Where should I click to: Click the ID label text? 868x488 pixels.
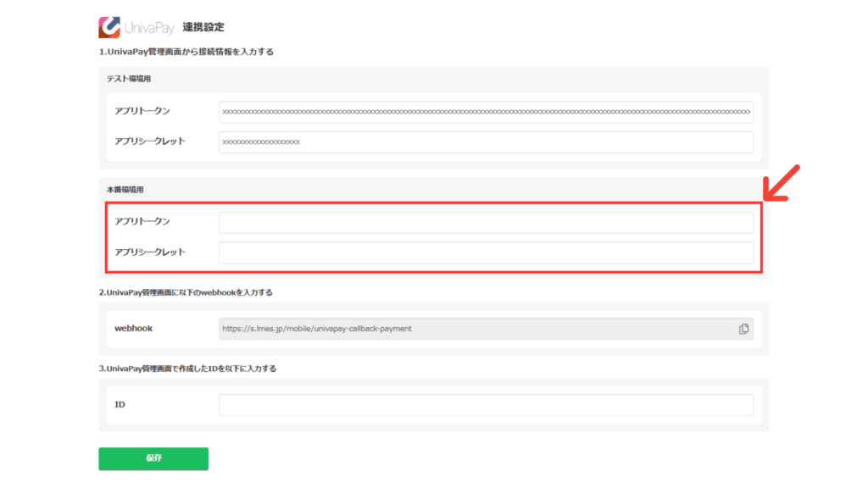pos(120,405)
